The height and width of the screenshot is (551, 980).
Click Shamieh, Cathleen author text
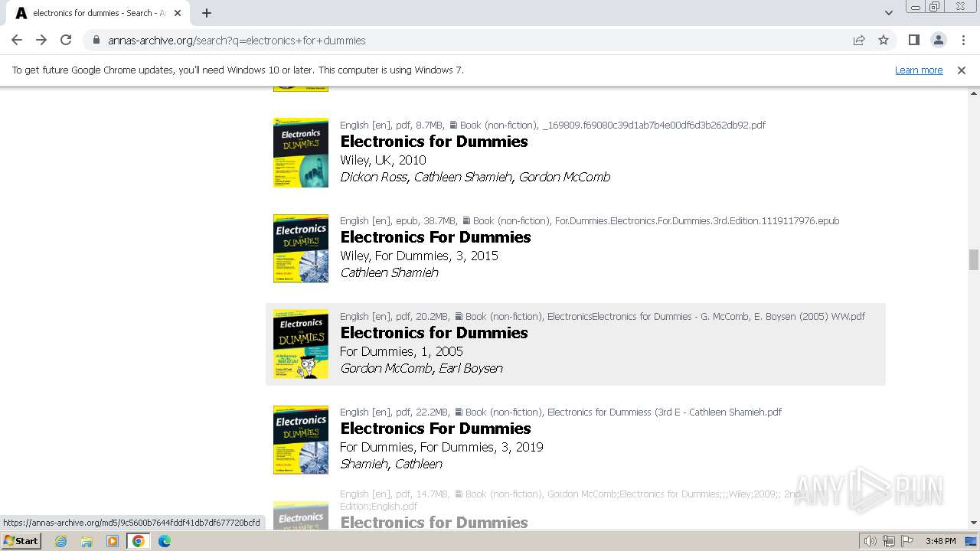[391, 464]
